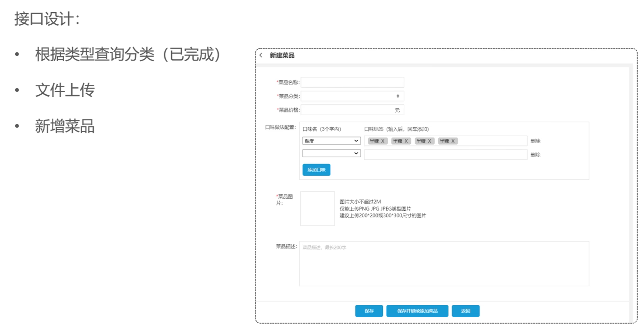Focus the 菜品描述 text area
Viewport: 644px width, 331px height.
click(x=444, y=264)
